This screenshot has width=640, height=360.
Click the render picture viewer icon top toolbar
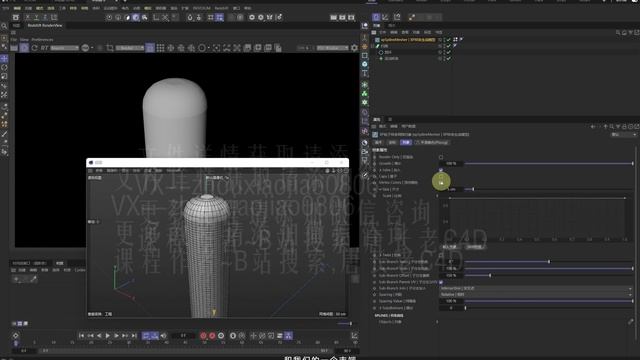coord(342,17)
